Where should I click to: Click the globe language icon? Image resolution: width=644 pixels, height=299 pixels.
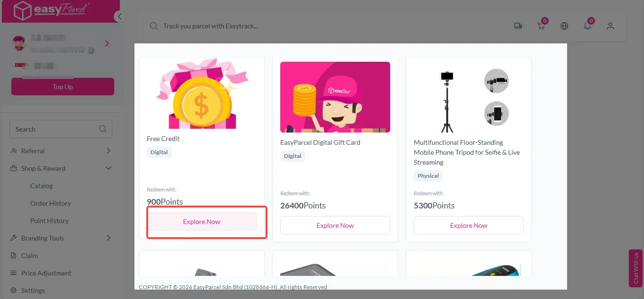tap(564, 26)
